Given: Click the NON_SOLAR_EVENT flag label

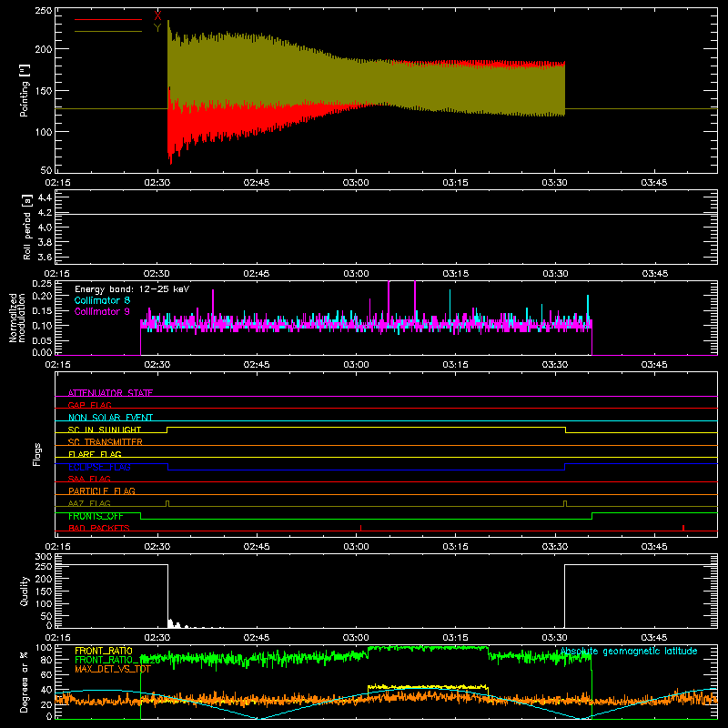Looking at the screenshot, I should point(110,418).
